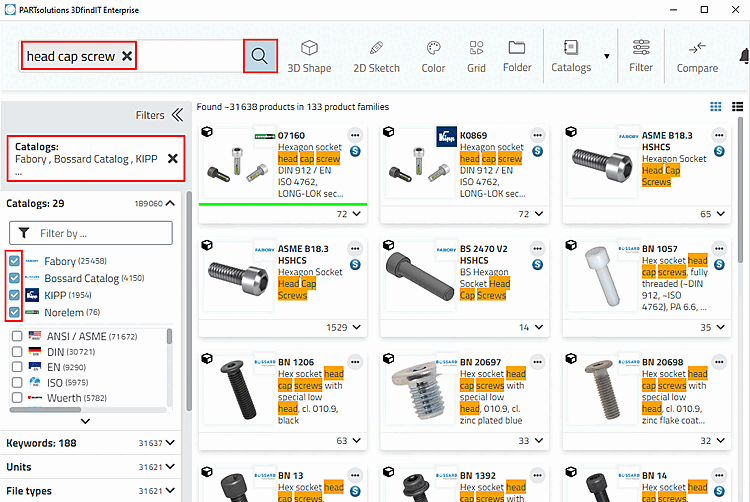This screenshot has width=750, height=502.
Task: Open the 2D Sketch search
Action: [376, 56]
